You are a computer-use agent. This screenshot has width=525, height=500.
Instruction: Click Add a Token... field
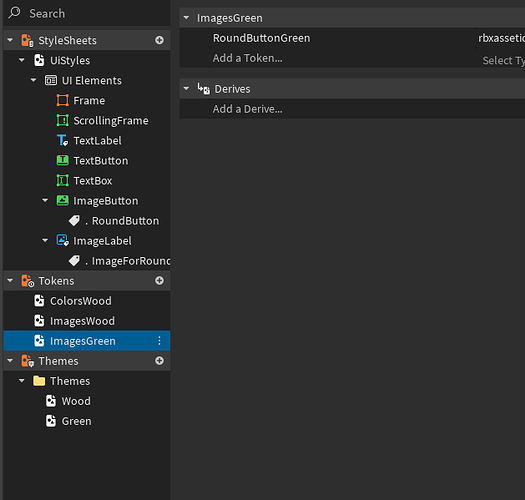[247, 58]
